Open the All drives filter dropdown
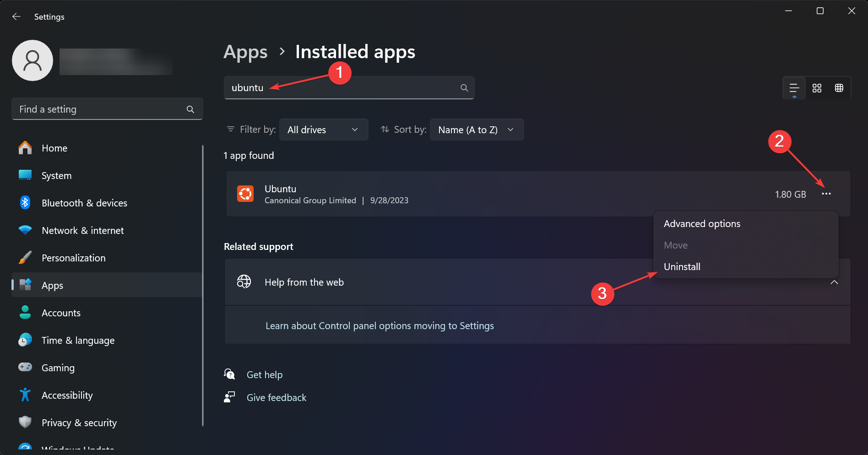This screenshot has height=455, width=868. (x=324, y=130)
